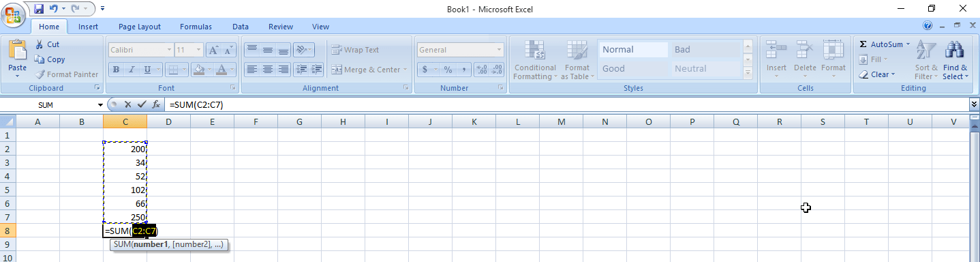The width and height of the screenshot is (980, 262).
Task: Click the Save icon in Quick Access
Action: coord(38,9)
